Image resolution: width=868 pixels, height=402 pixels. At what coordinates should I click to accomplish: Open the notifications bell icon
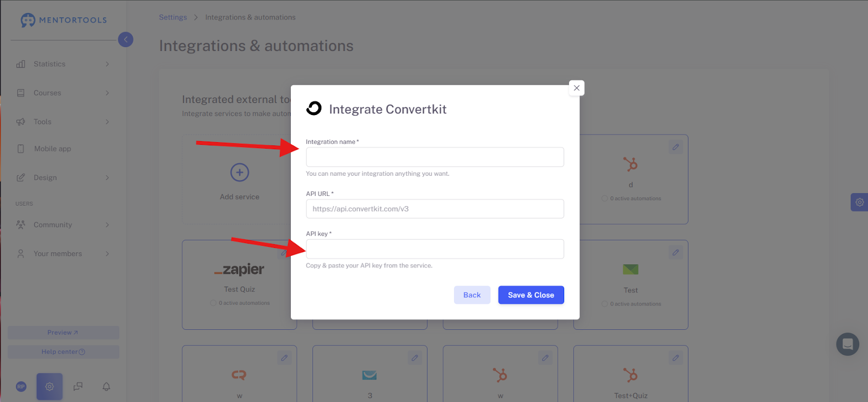tap(106, 386)
